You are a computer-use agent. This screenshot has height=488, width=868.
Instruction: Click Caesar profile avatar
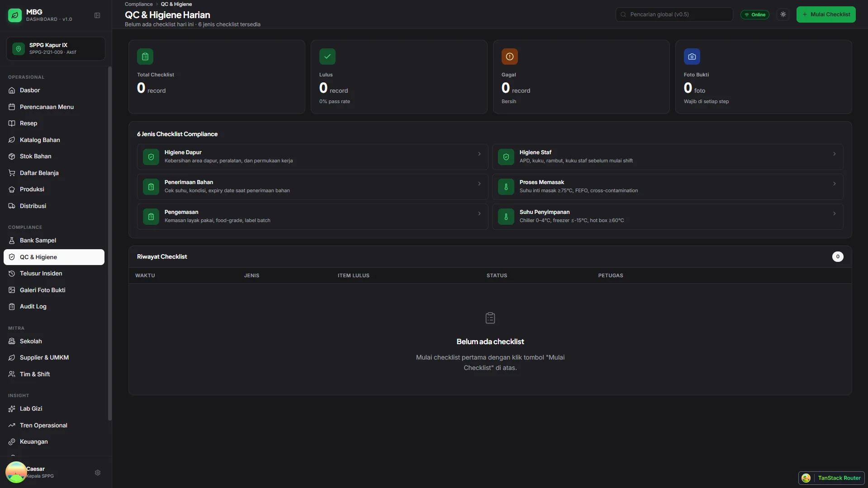(16, 472)
